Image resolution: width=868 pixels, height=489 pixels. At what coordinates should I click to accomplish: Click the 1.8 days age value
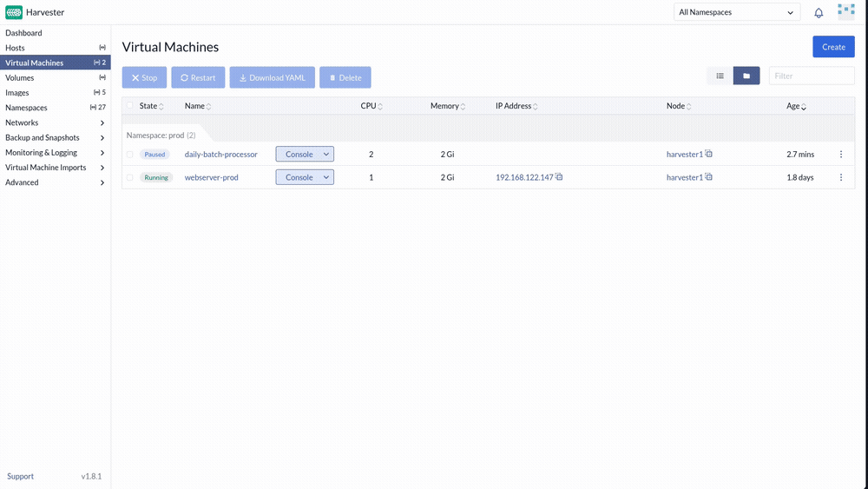coord(800,177)
